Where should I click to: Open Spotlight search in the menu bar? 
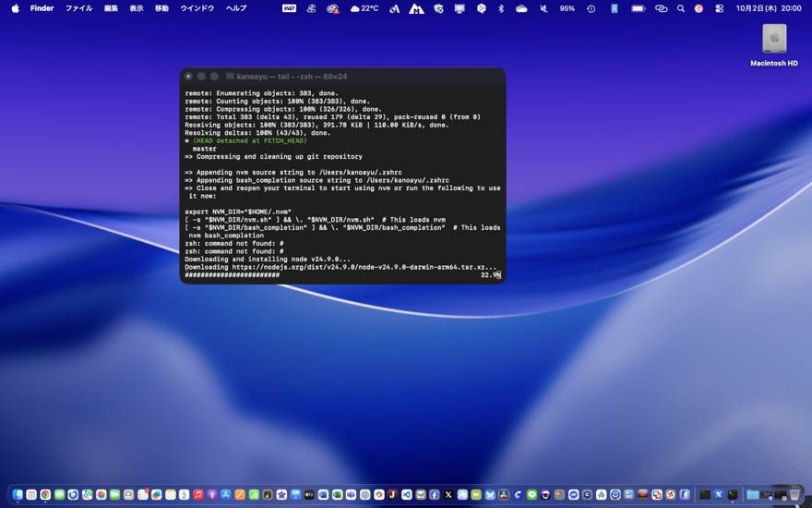(x=681, y=8)
